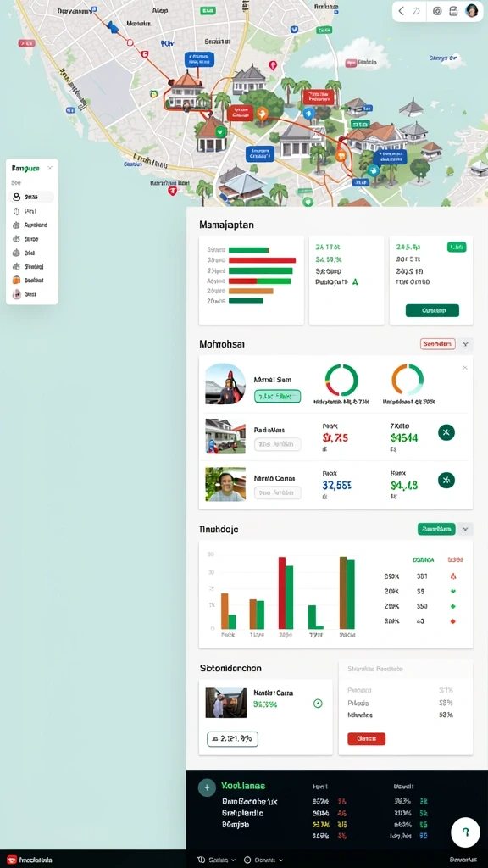
Task: Open the dropdown beside the Tinuhdojo green button
Action: (x=465, y=529)
